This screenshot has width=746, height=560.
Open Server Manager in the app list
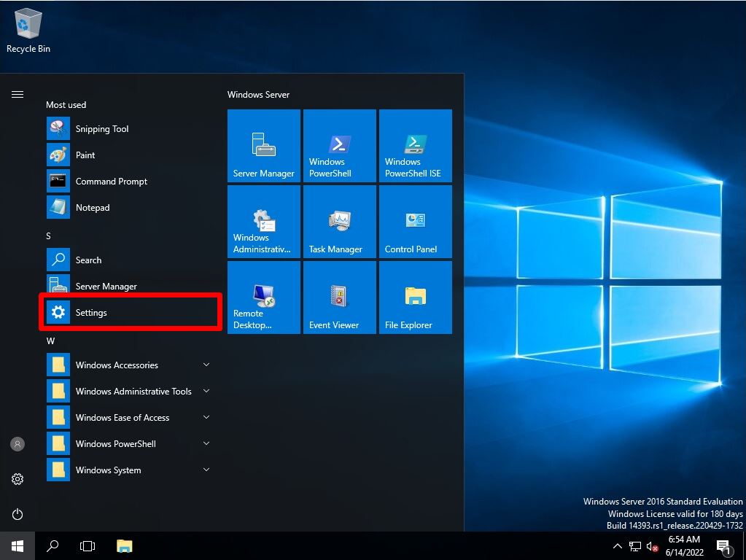point(129,285)
